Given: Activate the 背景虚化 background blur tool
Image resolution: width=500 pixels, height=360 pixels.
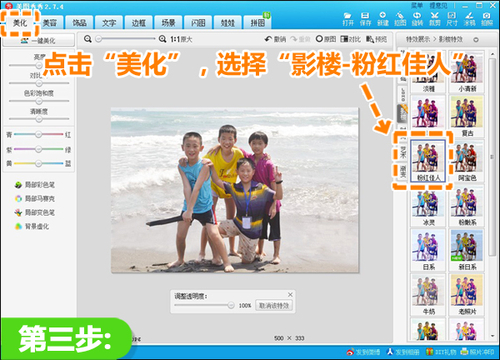Looking at the screenshot, I should tap(32, 227).
